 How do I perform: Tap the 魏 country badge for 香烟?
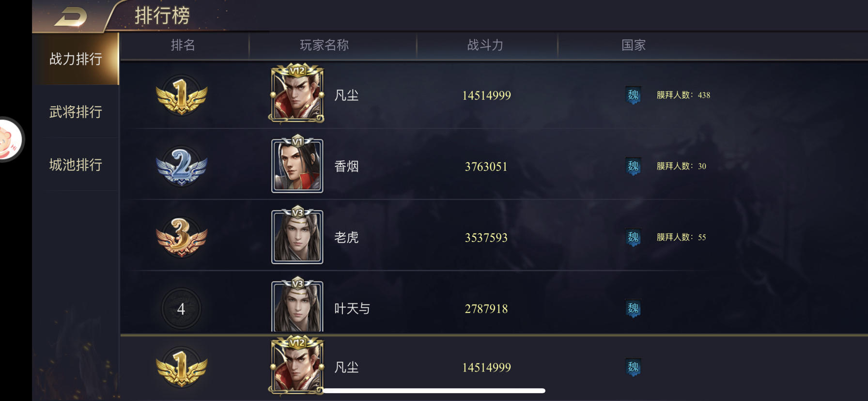633,167
